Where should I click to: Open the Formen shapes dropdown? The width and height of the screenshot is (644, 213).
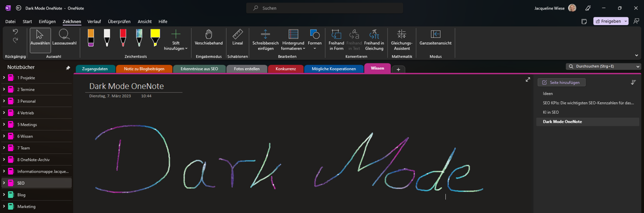314,40
